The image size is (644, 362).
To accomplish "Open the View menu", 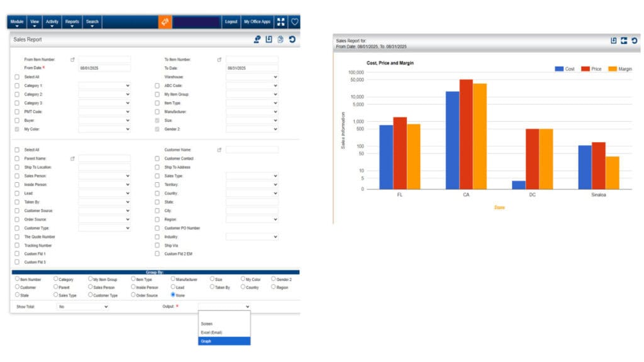I will click(35, 22).
